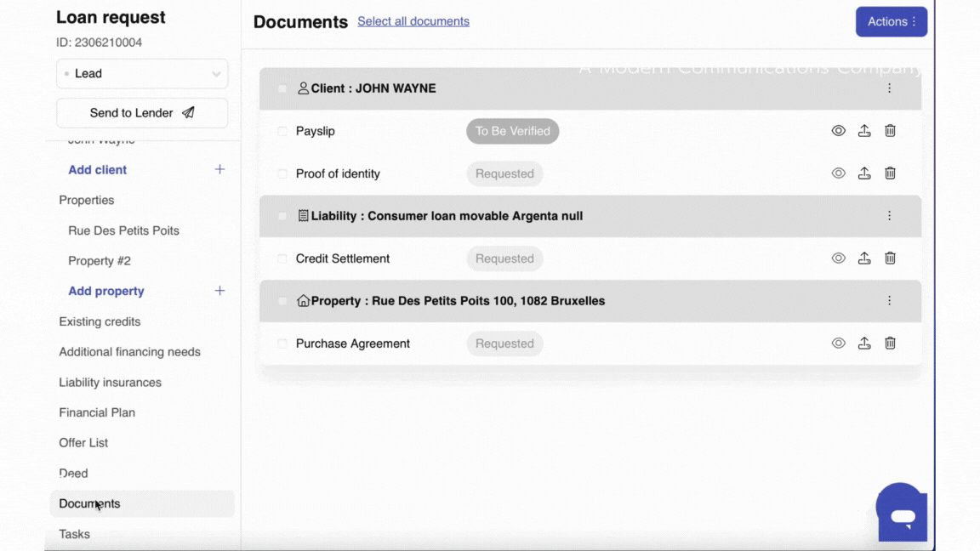980x551 pixels.
Task: Open Property #2 in sidebar
Action: [x=100, y=260]
